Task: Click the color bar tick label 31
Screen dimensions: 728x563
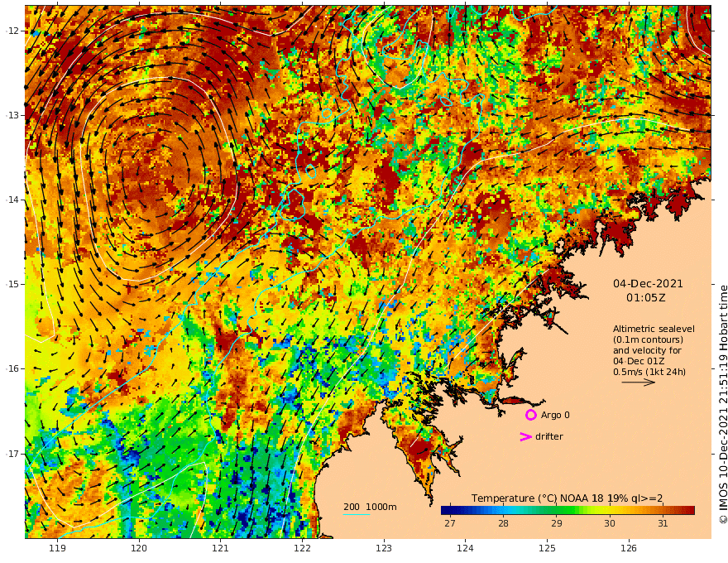Action: [663, 523]
